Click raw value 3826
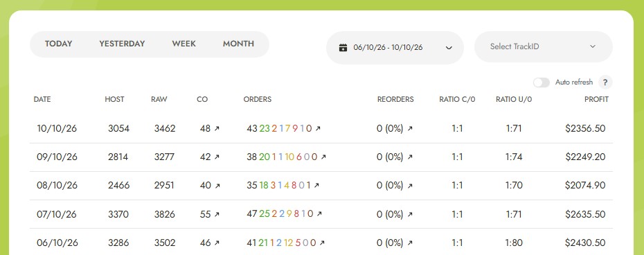The width and height of the screenshot is (644, 255). [x=165, y=214]
